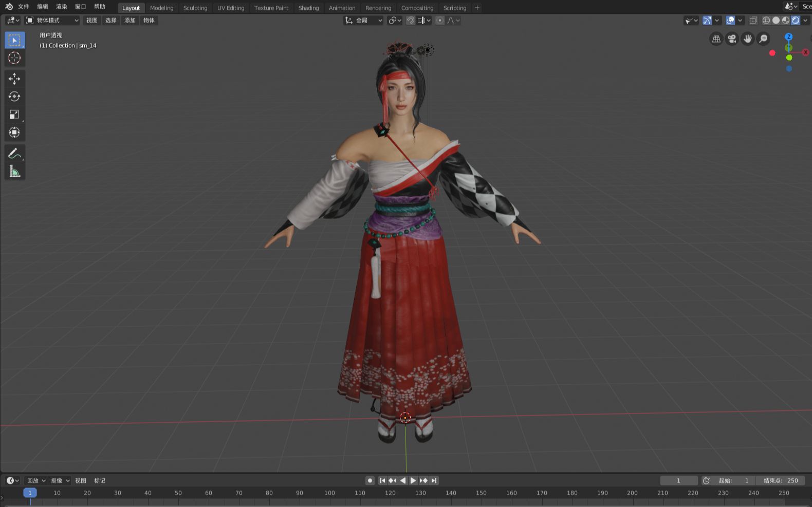Play the animation forward
This screenshot has width=812, height=507.
click(413, 480)
